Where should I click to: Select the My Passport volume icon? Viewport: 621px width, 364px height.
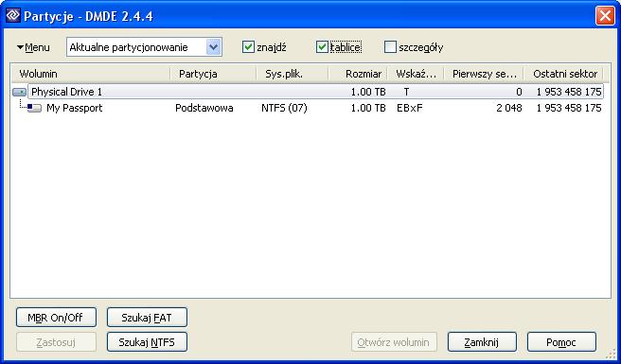(x=34, y=108)
